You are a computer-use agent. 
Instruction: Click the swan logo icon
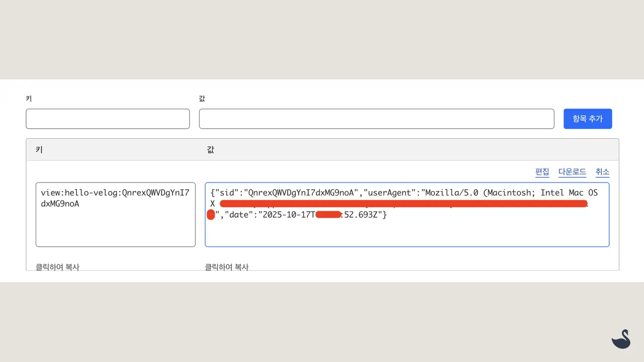tap(621, 339)
